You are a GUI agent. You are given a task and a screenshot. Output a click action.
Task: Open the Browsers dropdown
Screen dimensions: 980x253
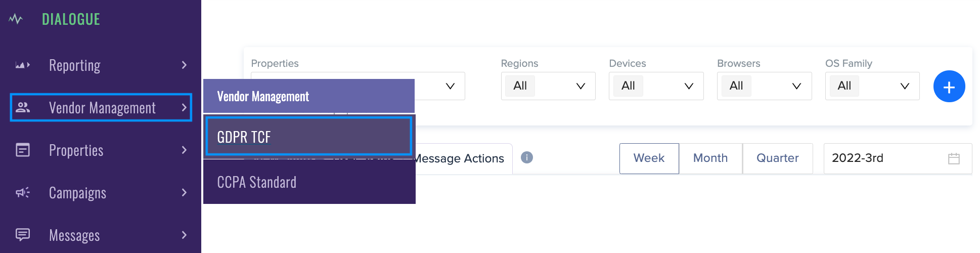[764, 86]
